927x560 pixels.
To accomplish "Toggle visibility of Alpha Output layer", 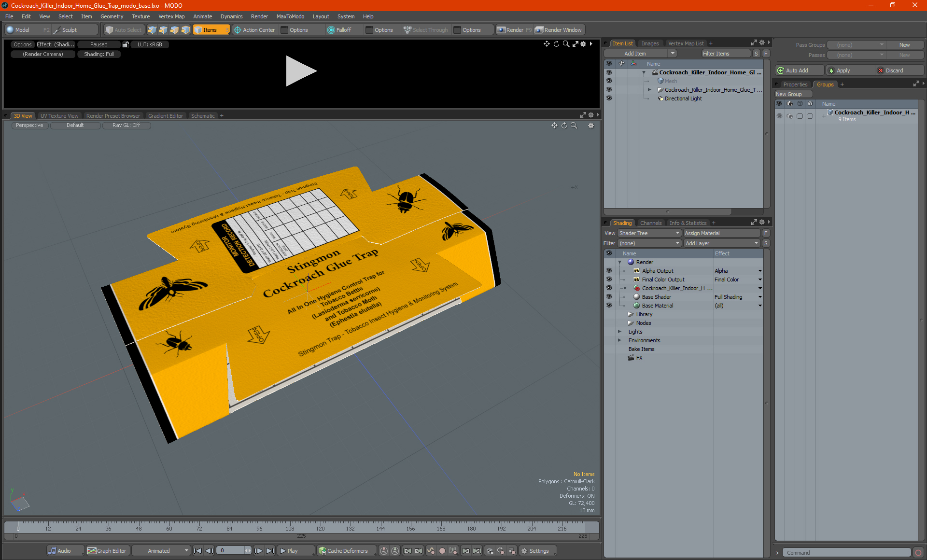I will click(609, 271).
